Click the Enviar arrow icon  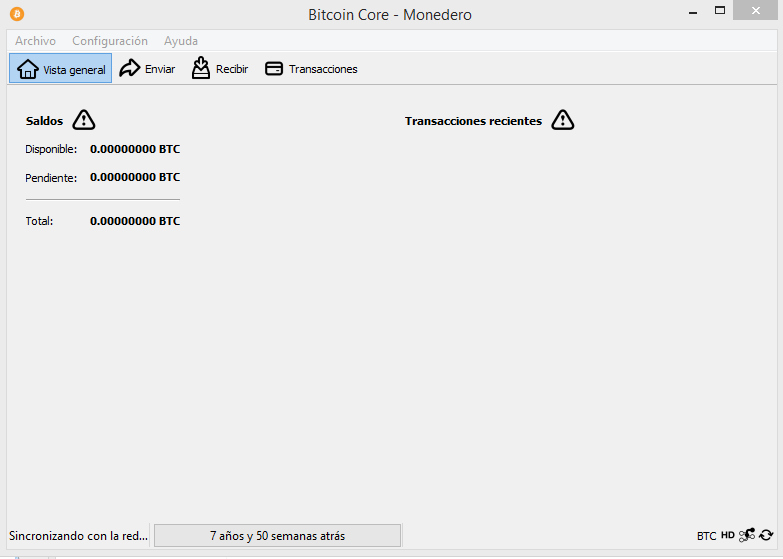(x=129, y=68)
